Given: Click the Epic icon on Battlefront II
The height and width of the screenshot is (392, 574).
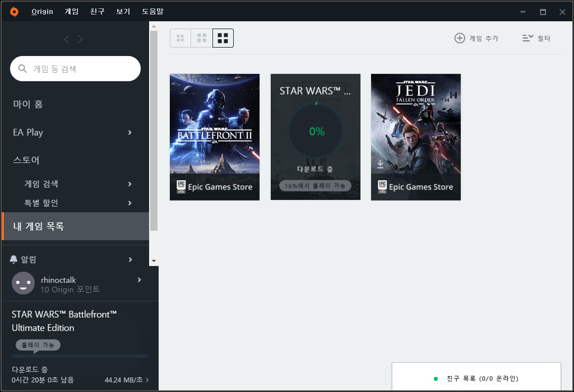Looking at the screenshot, I should [x=181, y=187].
